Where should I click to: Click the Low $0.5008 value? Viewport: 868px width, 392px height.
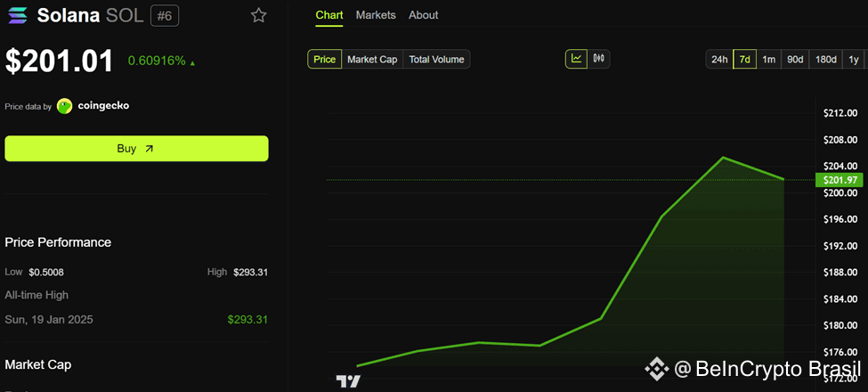[47, 272]
